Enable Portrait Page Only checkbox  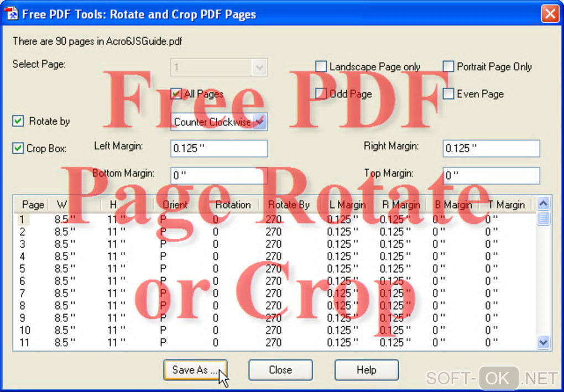coord(448,66)
